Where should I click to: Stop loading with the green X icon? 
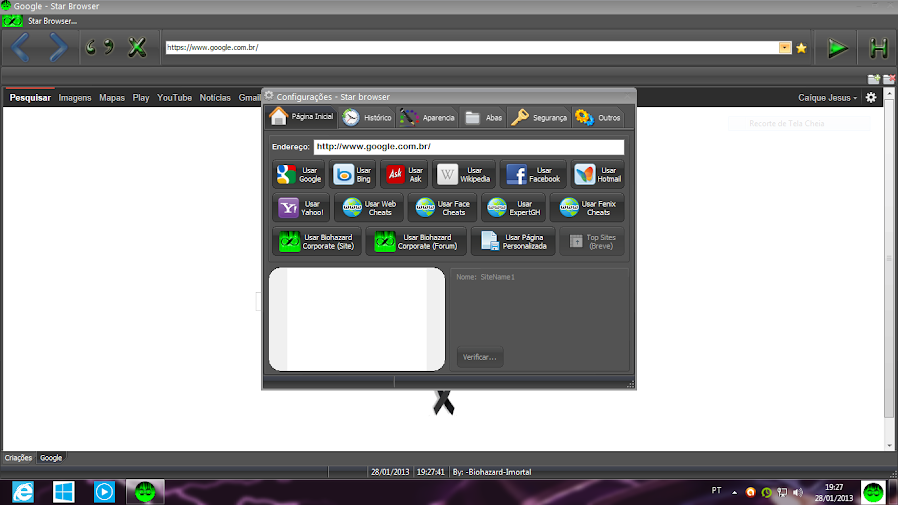pos(137,47)
